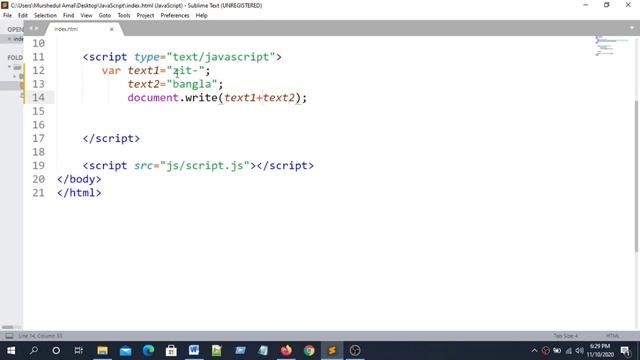Open Windows Search from the taskbar
The height and width of the screenshot is (360, 640).
(34, 351)
